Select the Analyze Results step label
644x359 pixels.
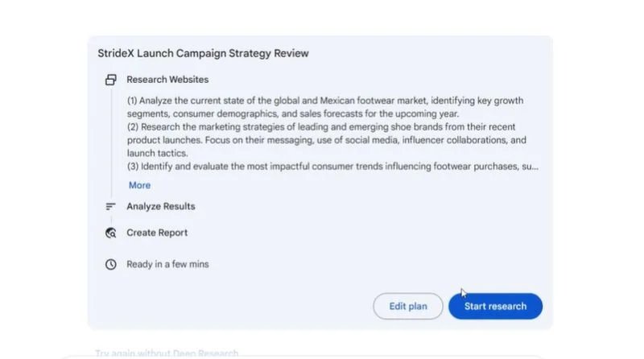click(160, 207)
